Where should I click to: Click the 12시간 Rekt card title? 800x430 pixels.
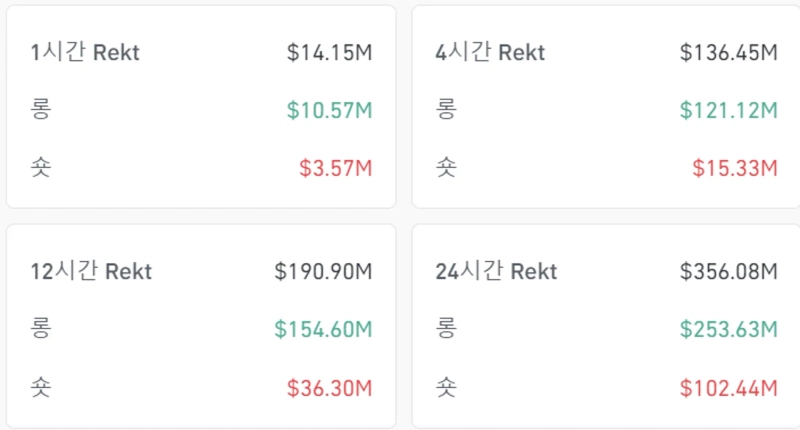91,271
